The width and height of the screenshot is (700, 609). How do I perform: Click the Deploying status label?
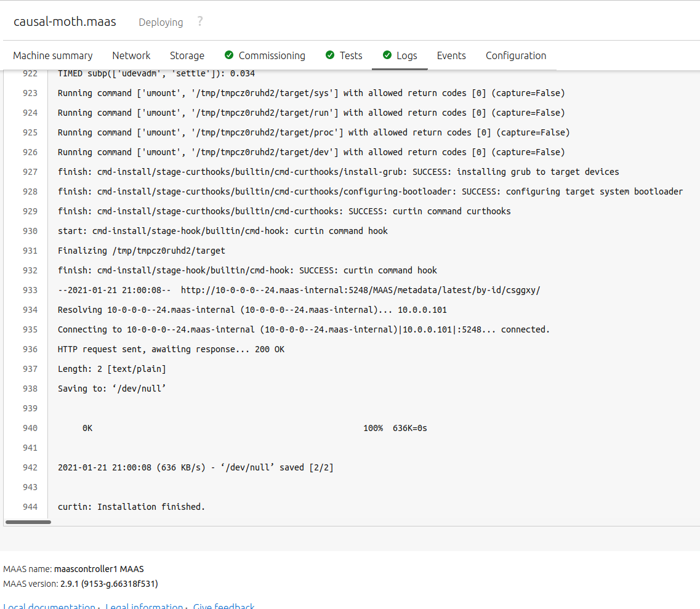click(x=161, y=22)
